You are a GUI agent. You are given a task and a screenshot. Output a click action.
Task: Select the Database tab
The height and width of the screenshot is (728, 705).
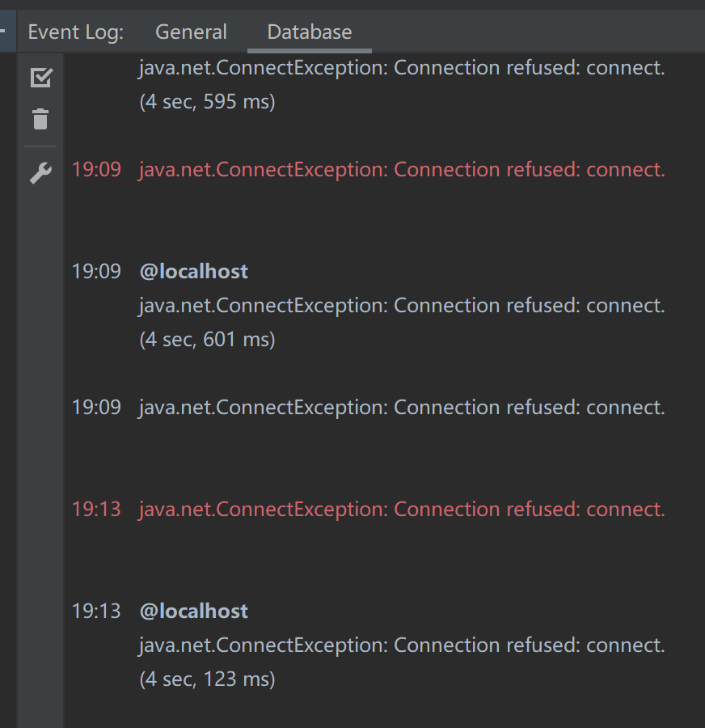[x=310, y=32]
